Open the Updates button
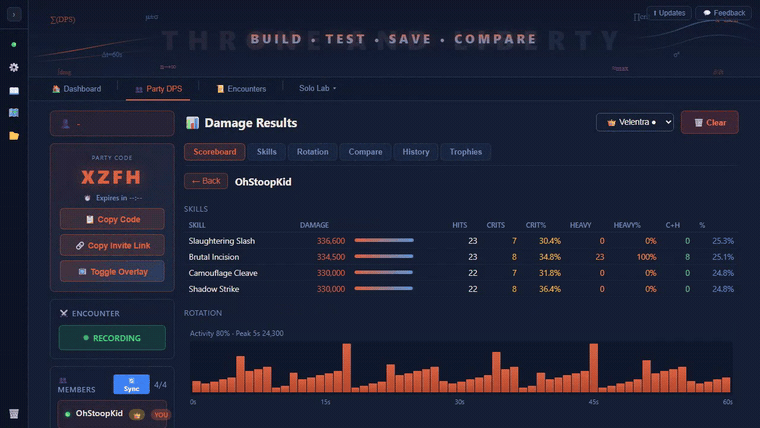 (669, 13)
